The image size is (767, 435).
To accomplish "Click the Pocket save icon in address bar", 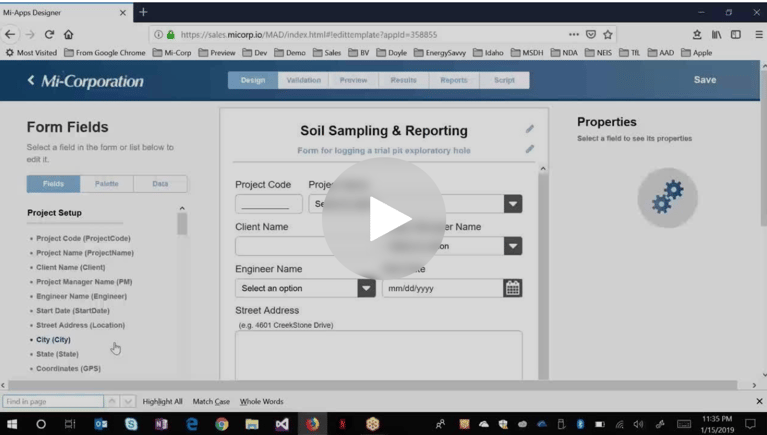I will point(591,34).
